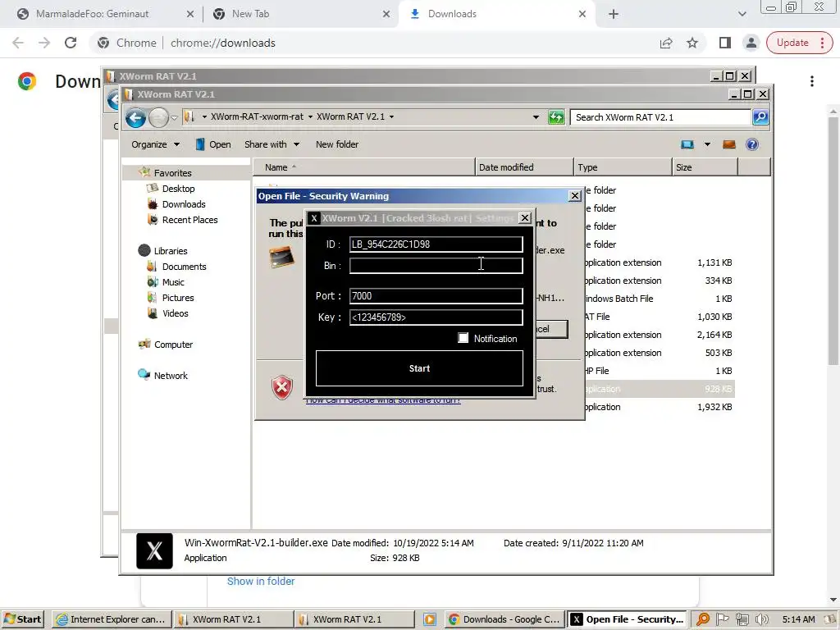The image size is (840, 630).
Task: Select Recent Places in navigation pane
Action: [x=189, y=220]
